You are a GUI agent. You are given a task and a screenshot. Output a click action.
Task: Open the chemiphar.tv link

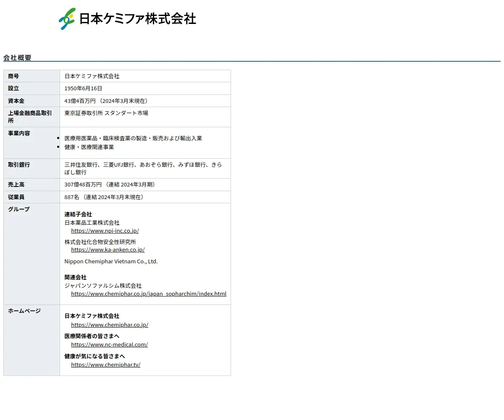pyautogui.click(x=106, y=365)
